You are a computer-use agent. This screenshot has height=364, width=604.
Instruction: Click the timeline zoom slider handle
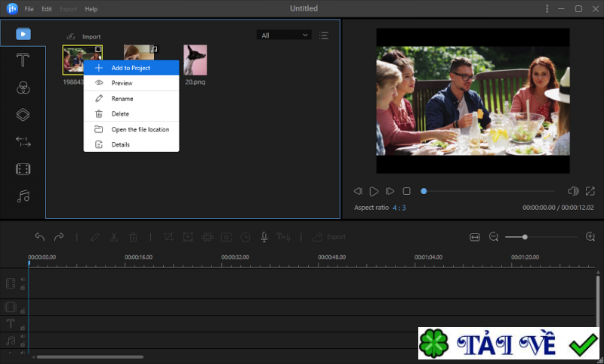pos(525,237)
